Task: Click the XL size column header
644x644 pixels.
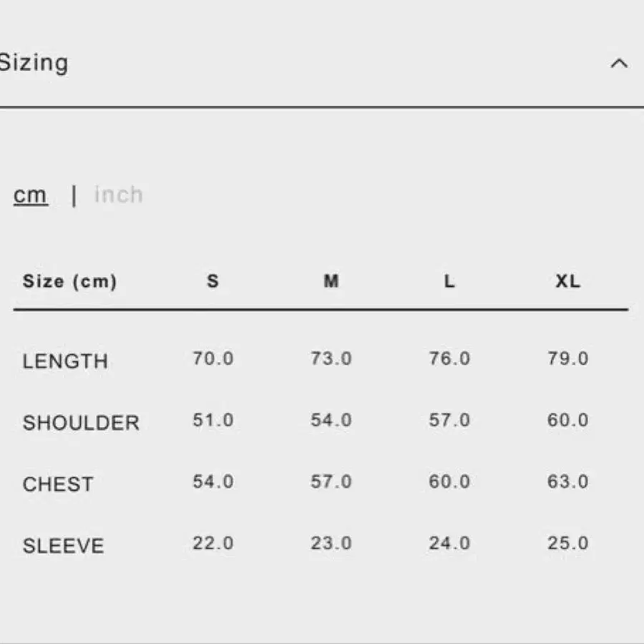Action: 567,281
